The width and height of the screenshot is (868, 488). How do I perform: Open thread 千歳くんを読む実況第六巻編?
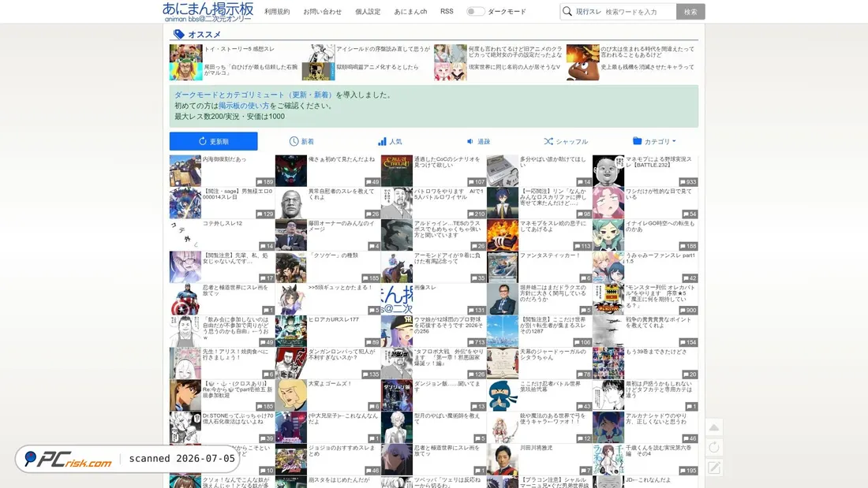point(658,451)
